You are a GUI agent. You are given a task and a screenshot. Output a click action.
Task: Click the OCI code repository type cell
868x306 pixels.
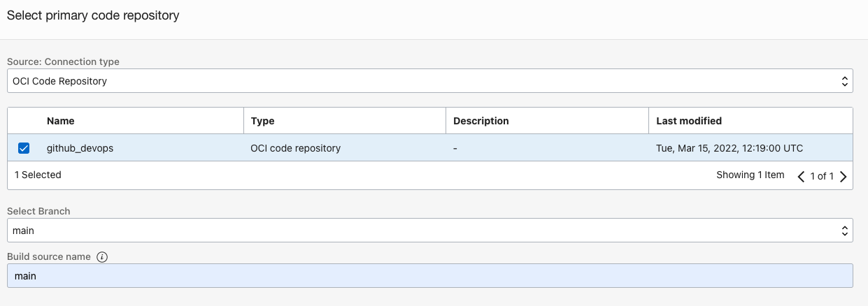click(295, 148)
